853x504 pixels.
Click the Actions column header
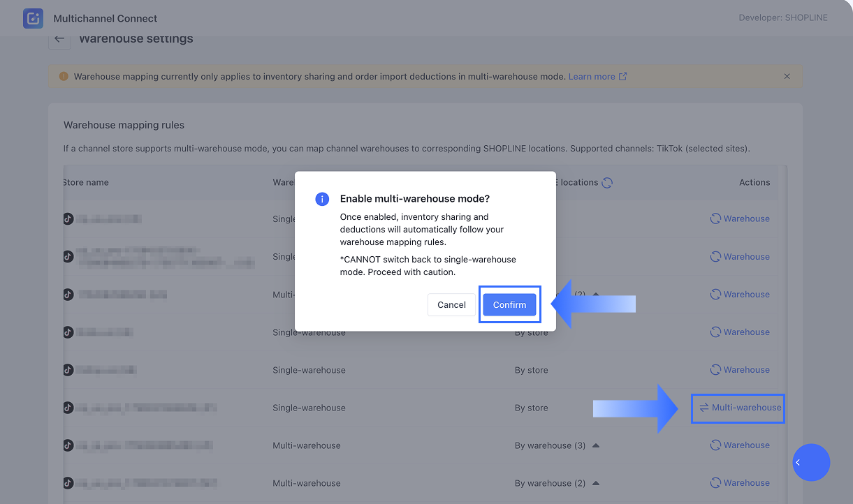point(754,182)
